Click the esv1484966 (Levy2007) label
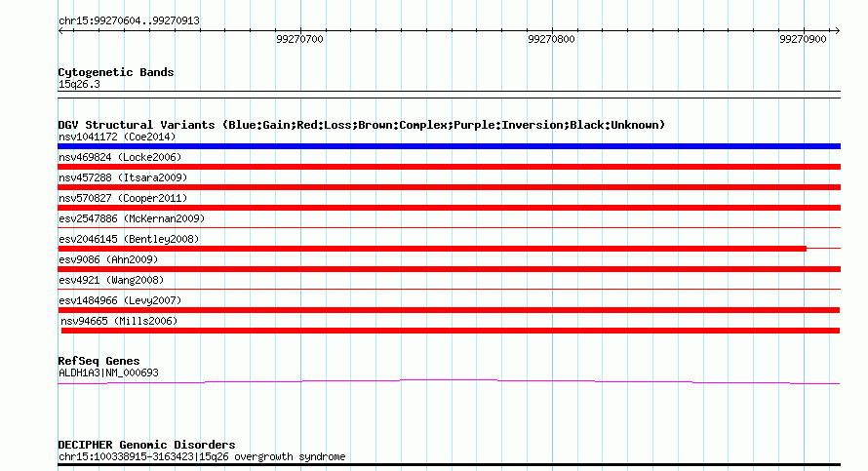 click(x=120, y=300)
